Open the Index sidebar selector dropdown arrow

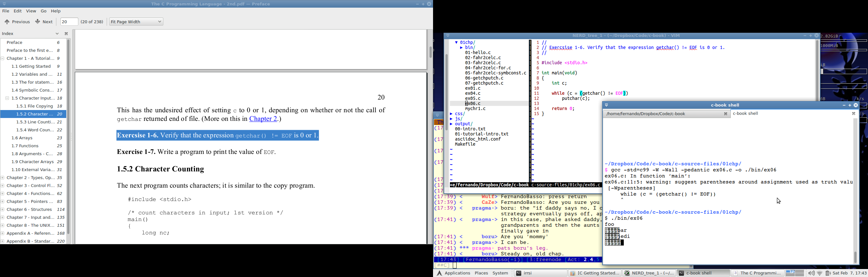[x=57, y=34]
